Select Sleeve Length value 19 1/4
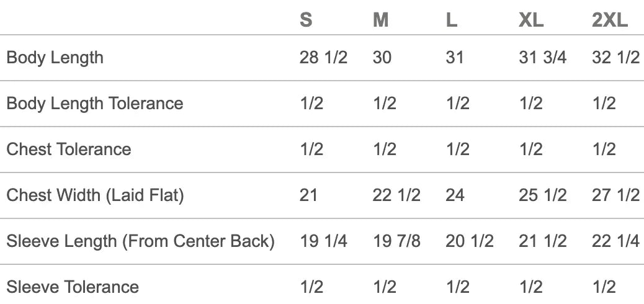 click(323, 241)
